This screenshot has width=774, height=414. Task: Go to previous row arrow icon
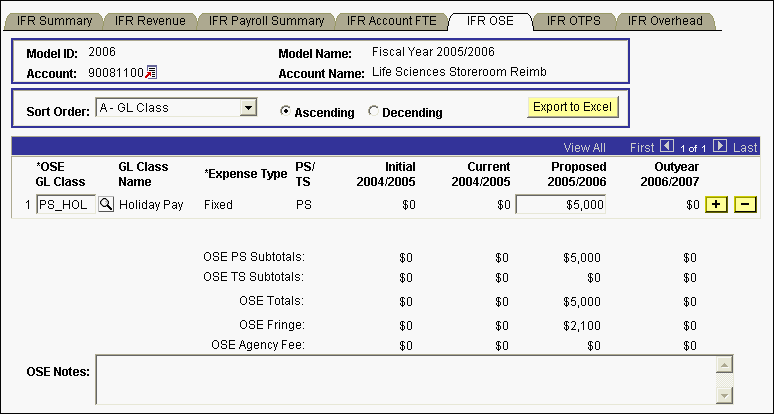pyautogui.click(x=668, y=146)
